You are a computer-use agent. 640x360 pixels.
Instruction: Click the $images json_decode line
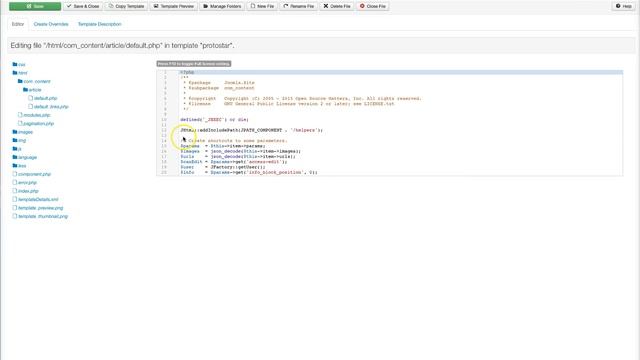coord(240,151)
